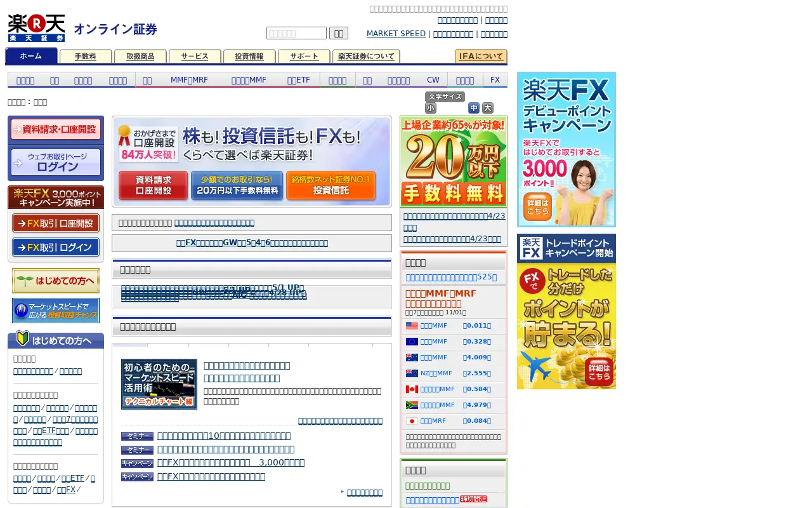Click the US flag icon in MMF list
This screenshot has height=508, width=812.
click(x=412, y=326)
